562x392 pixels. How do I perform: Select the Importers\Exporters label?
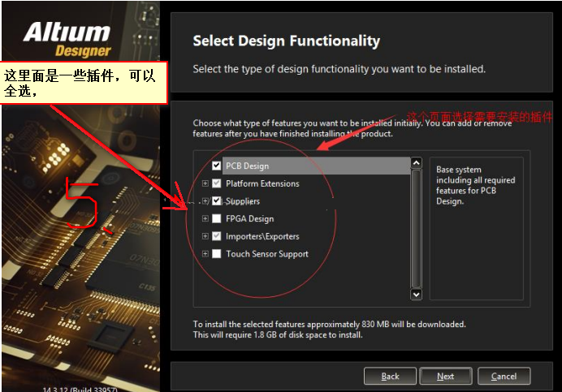pyautogui.click(x=262, y=236)
